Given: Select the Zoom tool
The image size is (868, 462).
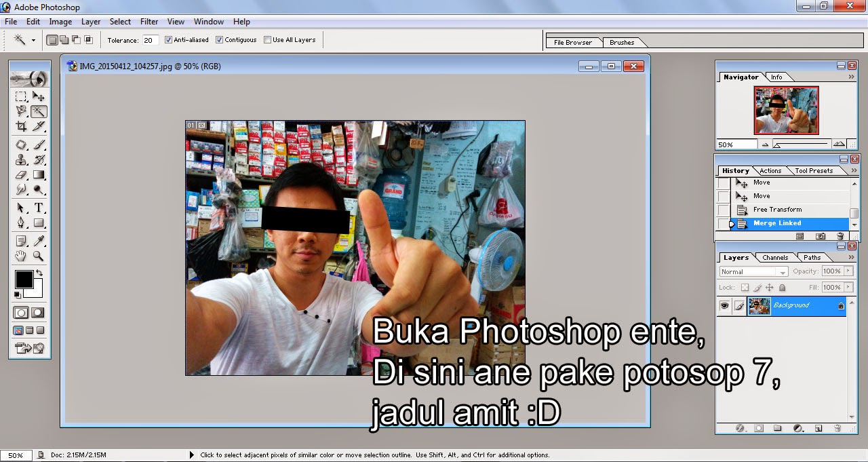Looking at the screenshot, I should click(x=39, y=256).
